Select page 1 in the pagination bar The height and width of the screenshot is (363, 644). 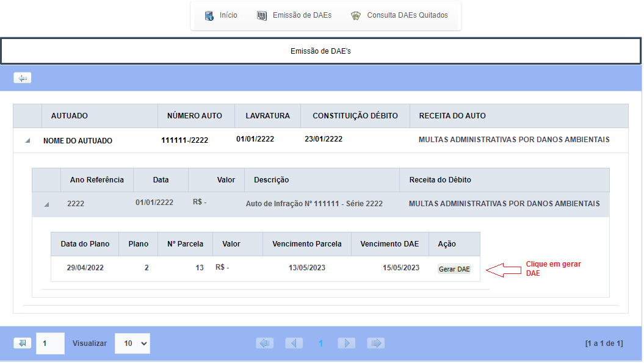320,343
